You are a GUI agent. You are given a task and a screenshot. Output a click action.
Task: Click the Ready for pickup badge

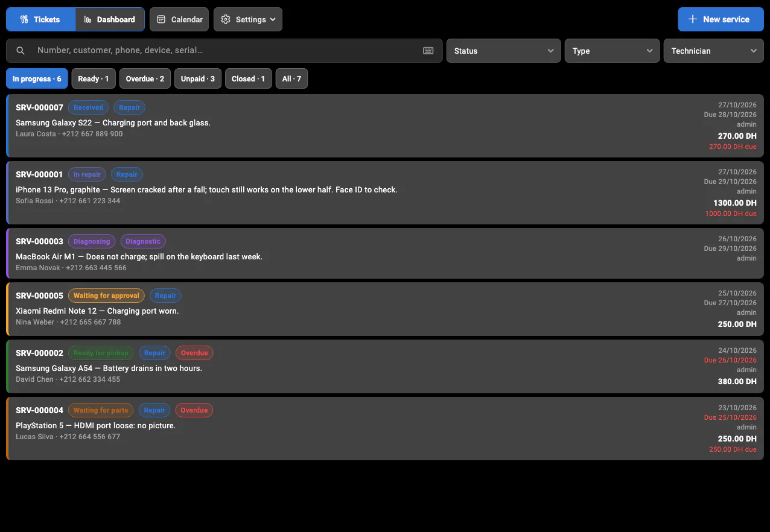(101, 353)
